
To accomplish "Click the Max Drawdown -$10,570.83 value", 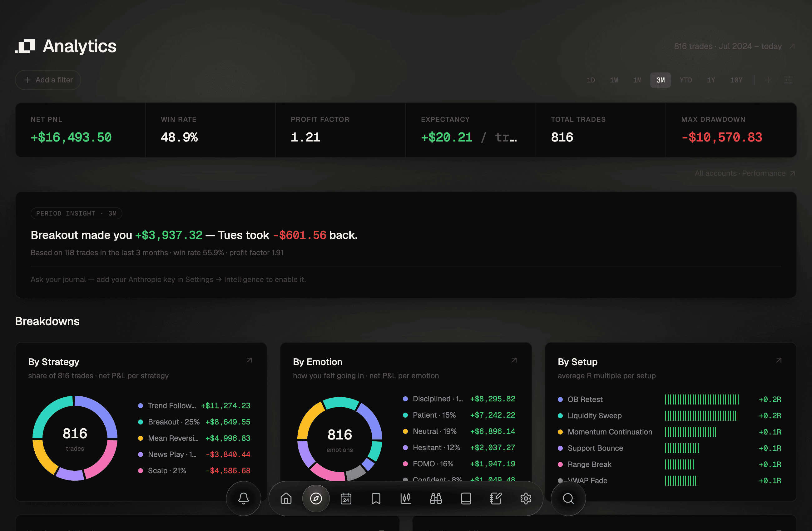I will [722, 137].
